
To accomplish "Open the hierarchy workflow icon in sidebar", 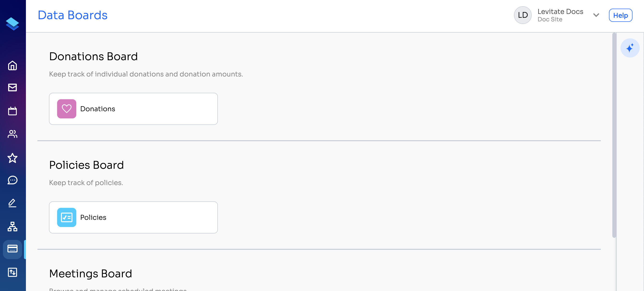I will (12, 226).
